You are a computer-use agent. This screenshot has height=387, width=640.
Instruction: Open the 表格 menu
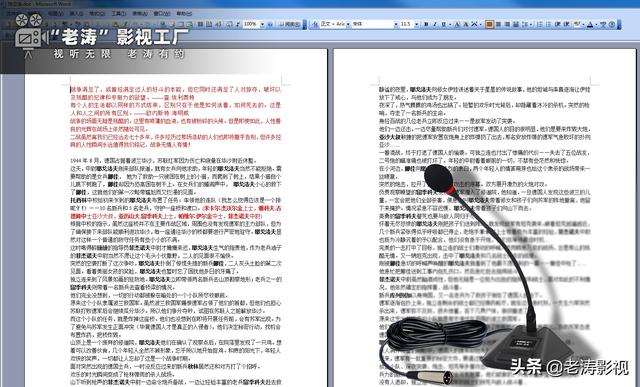pyautogui.click(x=140, y=13)
